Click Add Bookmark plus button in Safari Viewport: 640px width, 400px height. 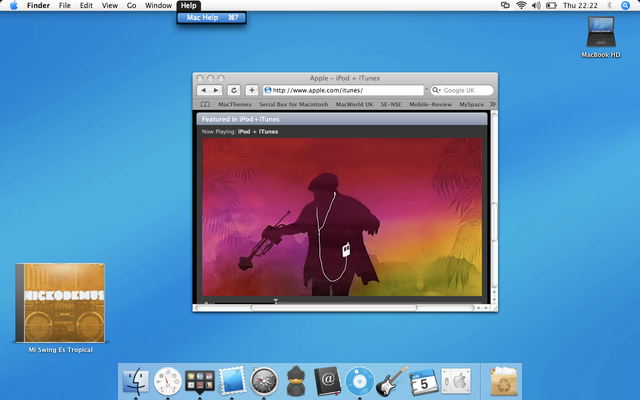tap(252, 90)
